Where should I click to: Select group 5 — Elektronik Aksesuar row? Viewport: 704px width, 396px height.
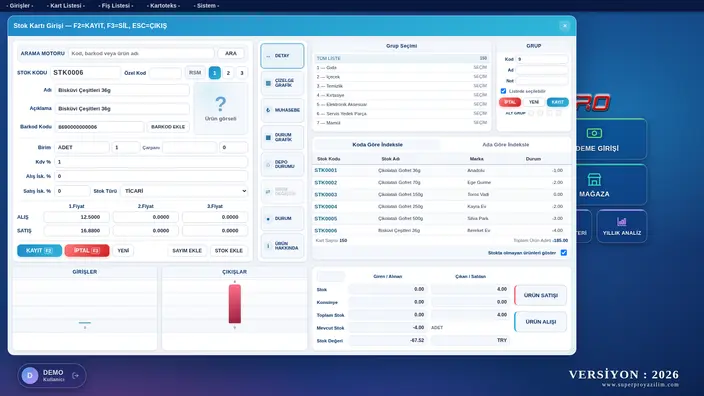(401, 104)
